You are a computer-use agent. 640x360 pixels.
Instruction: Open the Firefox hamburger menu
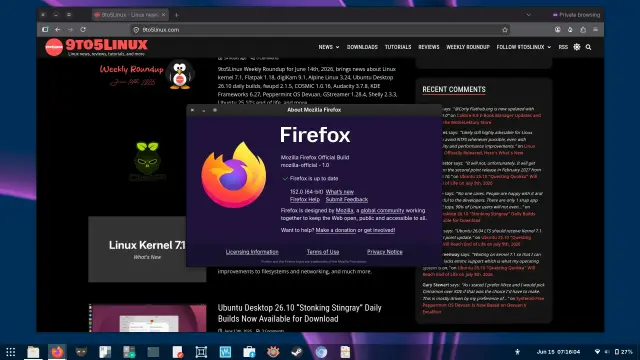click(x=596, y=30)
